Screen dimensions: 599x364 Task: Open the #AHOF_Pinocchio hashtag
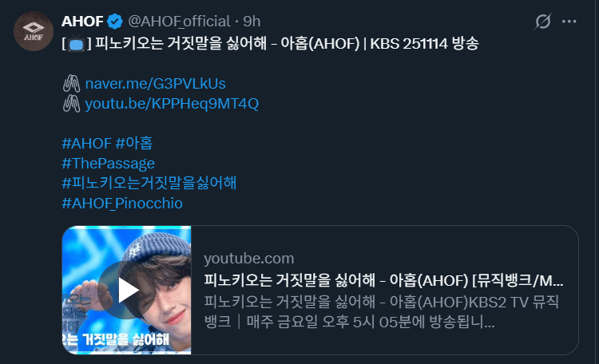(x=122, y=204)
